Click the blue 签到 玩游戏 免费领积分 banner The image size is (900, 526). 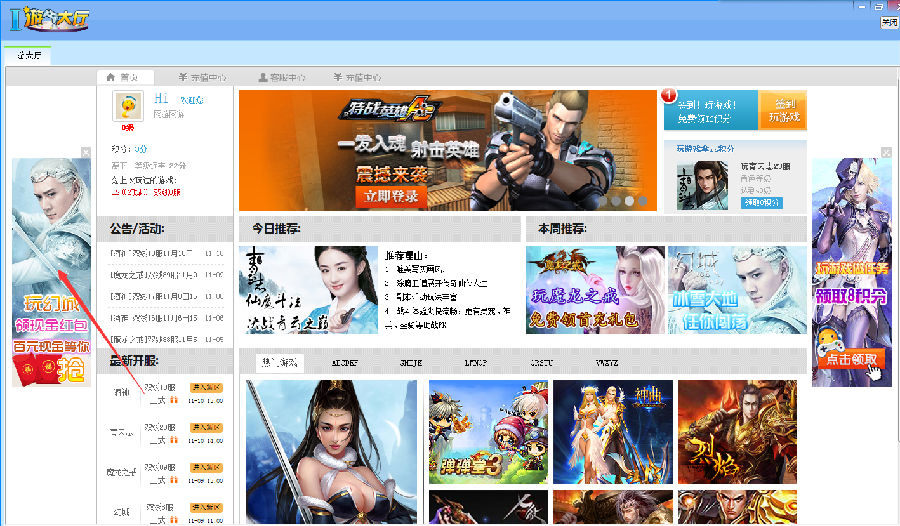[x=711, y=110]
